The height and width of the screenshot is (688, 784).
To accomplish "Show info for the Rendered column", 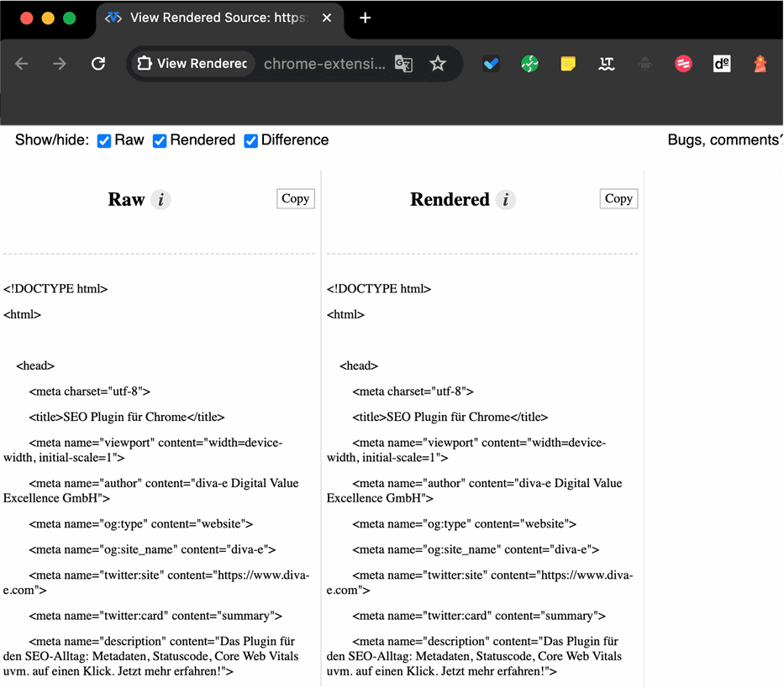I will tap(506, 200).
